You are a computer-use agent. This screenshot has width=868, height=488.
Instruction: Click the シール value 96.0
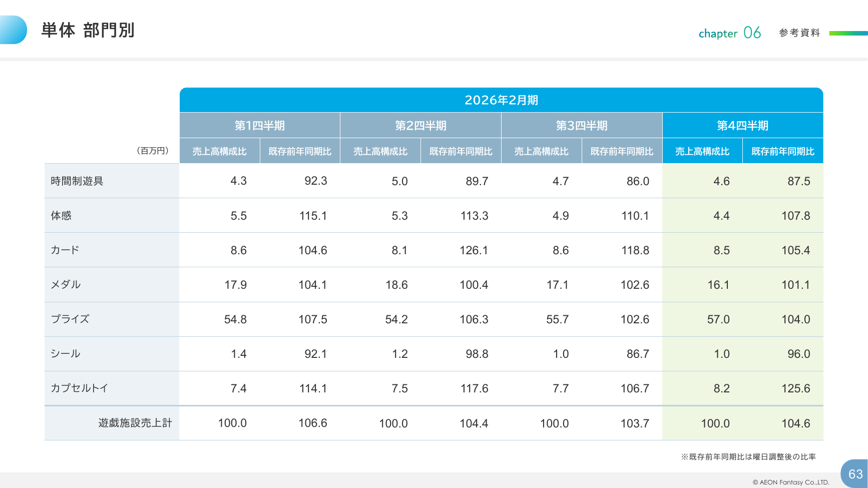pos(798,354)
